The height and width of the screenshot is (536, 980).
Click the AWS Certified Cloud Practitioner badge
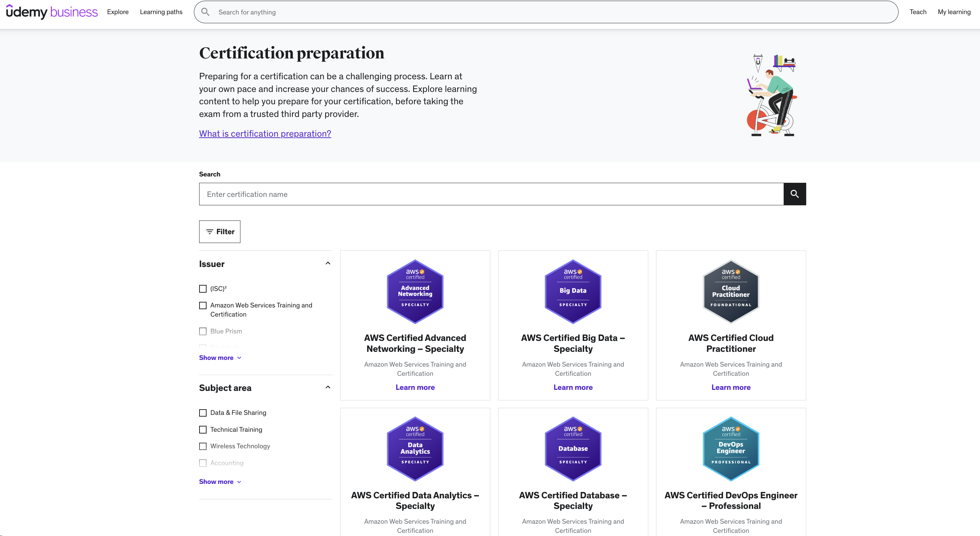tap(730, 291)
